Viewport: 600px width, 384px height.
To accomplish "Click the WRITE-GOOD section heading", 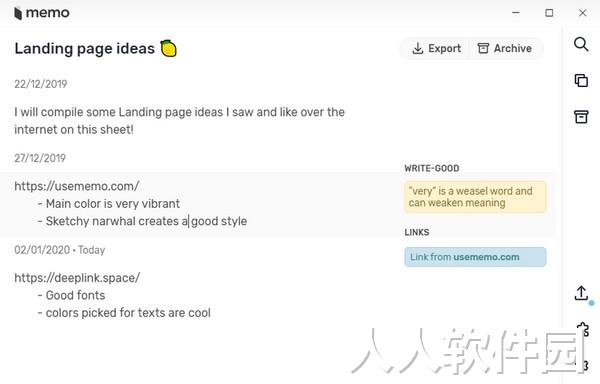I will pyautogui.click(x=432, y=168).
